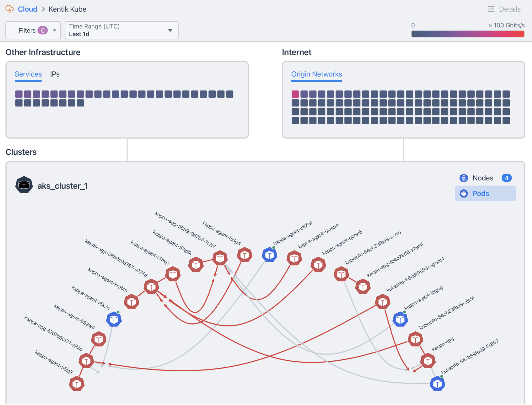
Task: Expand the Time Range selector
Action: (121, 30)
